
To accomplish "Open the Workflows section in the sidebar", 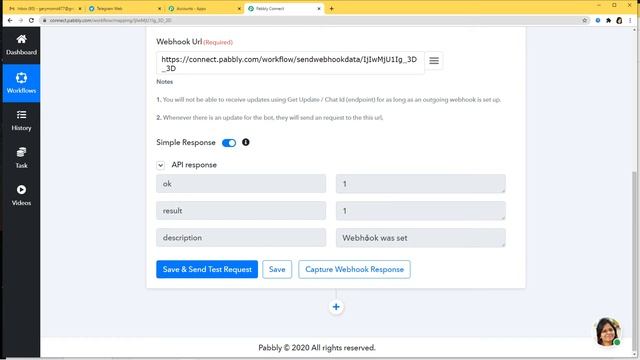I will [x=21, y=83].
